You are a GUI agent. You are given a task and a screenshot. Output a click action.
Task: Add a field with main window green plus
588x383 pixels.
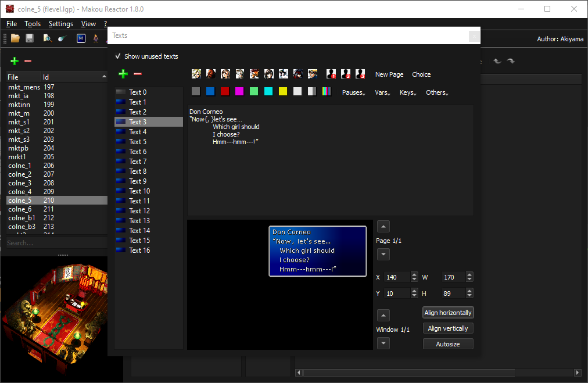click(15, 61)
